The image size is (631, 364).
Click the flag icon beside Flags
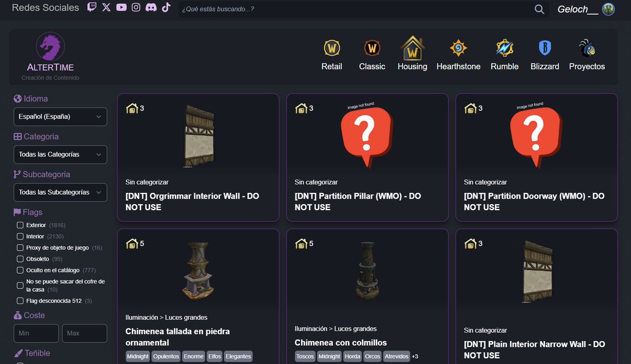coord(17,212)
